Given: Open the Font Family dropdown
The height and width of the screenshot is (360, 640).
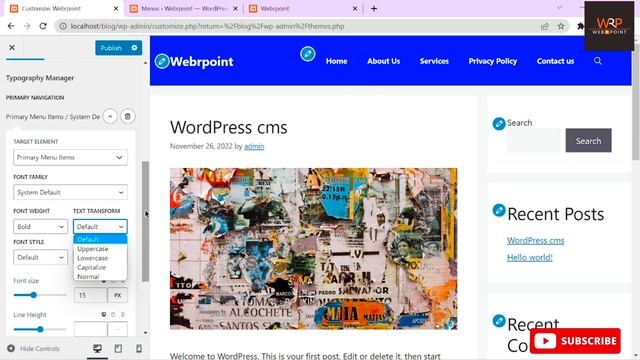Looking at the screenshot, I should pyautogui.click(x=70, y=192).
